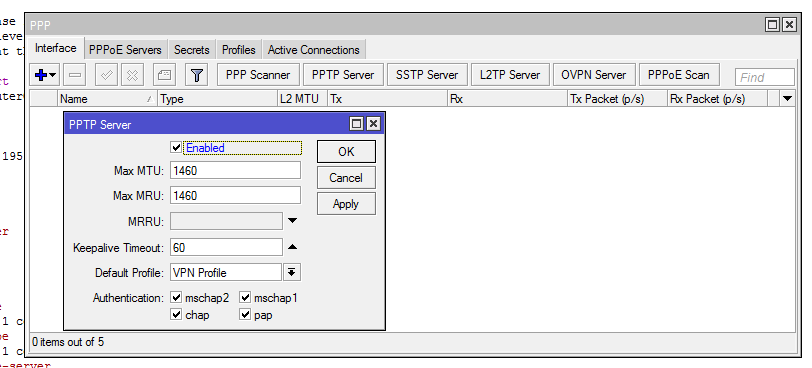Click Apply in PPTP Server dialog
812x368 pixels.
pos(346,204)
